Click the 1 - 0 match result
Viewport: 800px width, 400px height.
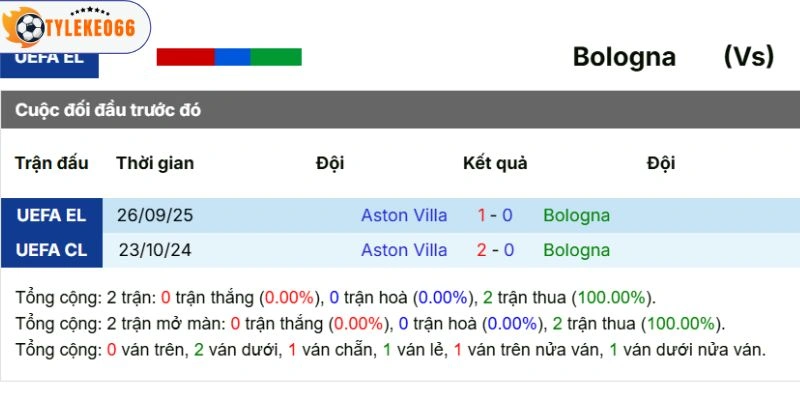495,215
